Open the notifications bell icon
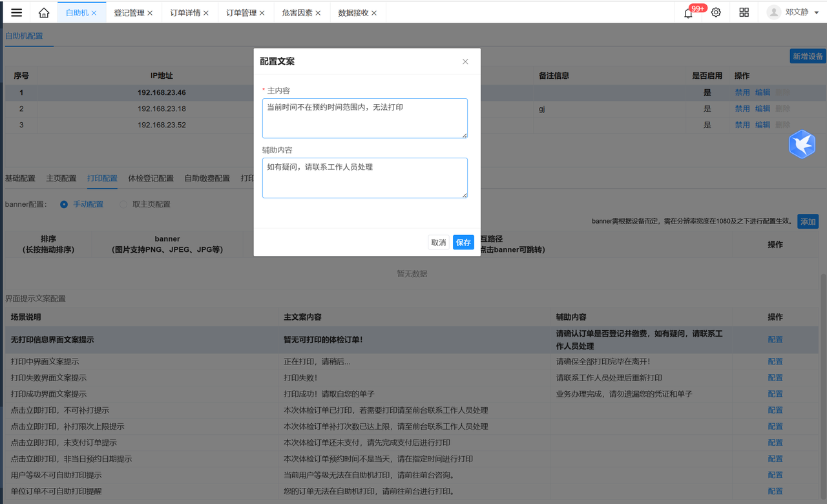This screenshot has height=504, width=827. tap(688, 13)
